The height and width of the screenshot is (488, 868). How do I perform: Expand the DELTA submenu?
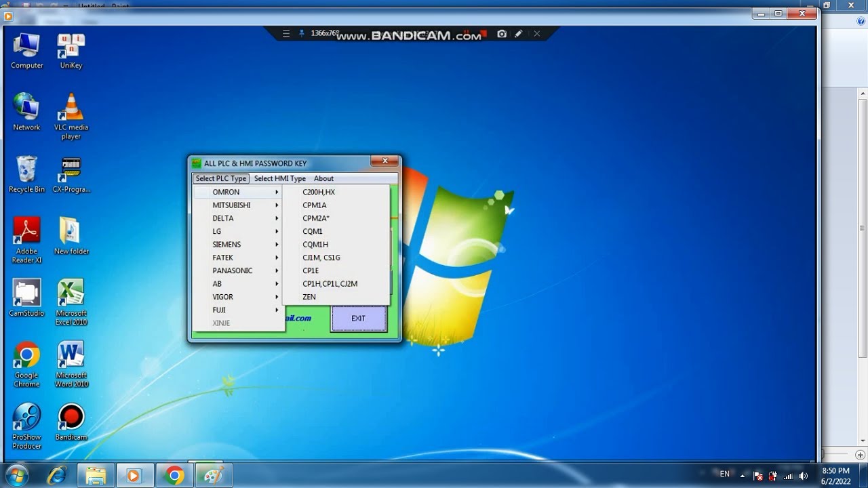point(238,218)
